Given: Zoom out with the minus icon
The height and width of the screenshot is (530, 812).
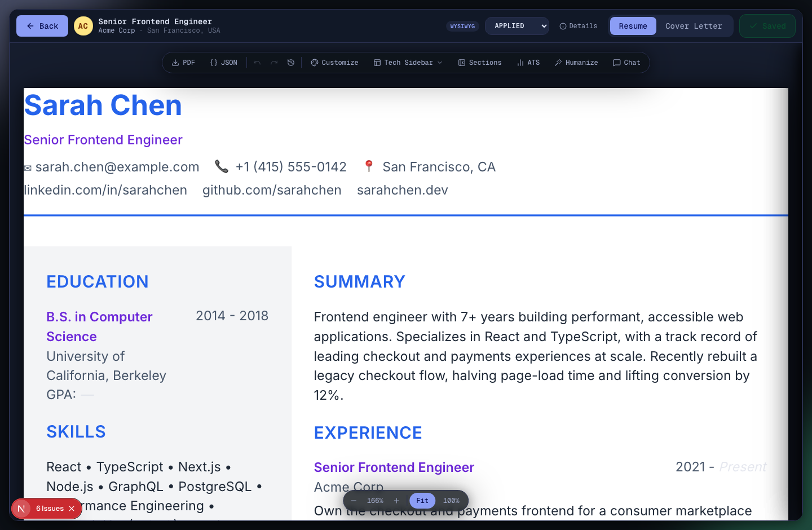Looking at the screenshot, I should click(354, 501).
